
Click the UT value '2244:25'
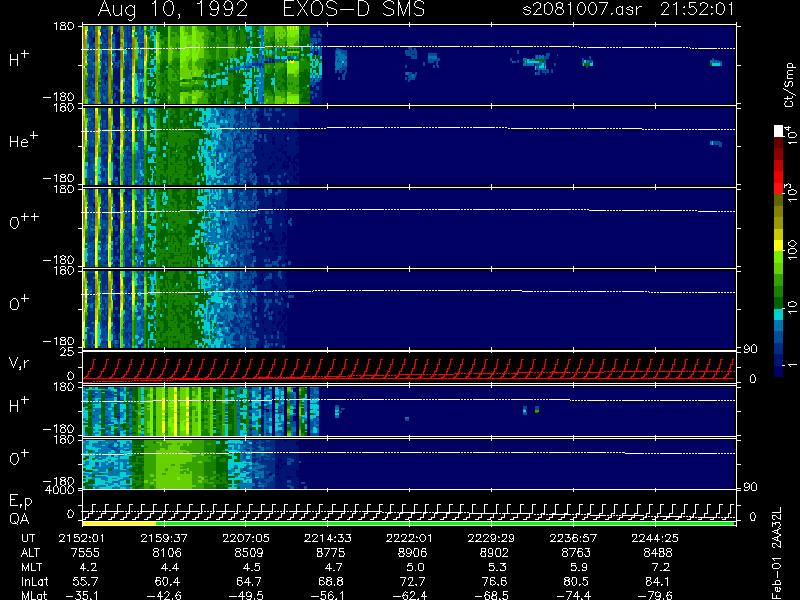coord(655,538)
